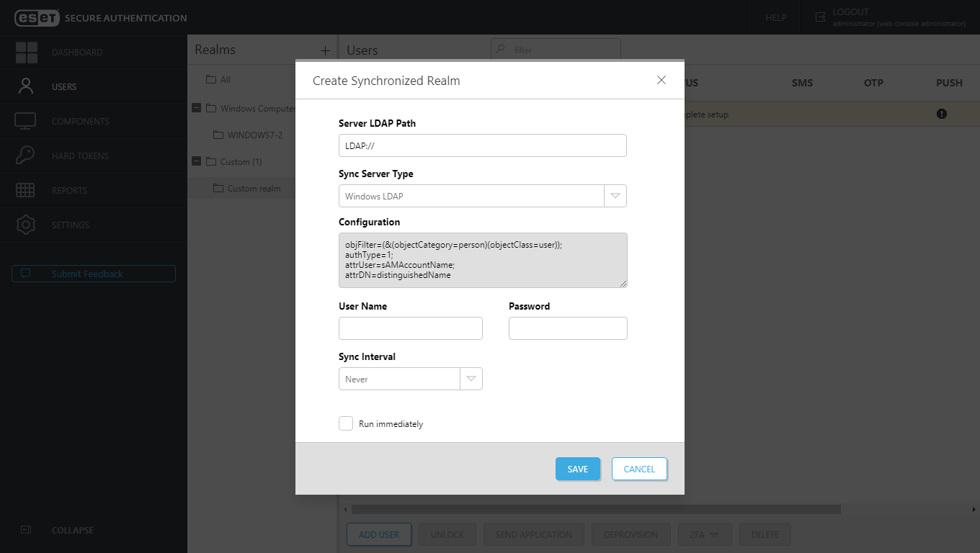980x553 pixels.
Task: Collapse the Custom (1) realm group
Action: (196, 161)
